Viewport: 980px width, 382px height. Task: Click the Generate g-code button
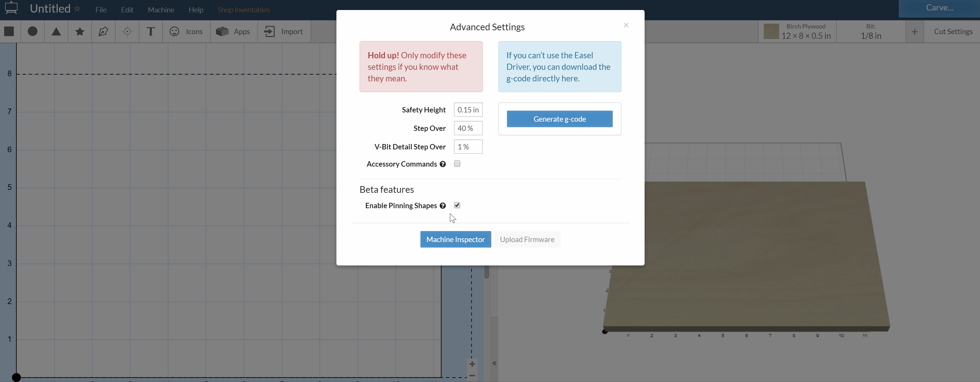pos(559,119)
